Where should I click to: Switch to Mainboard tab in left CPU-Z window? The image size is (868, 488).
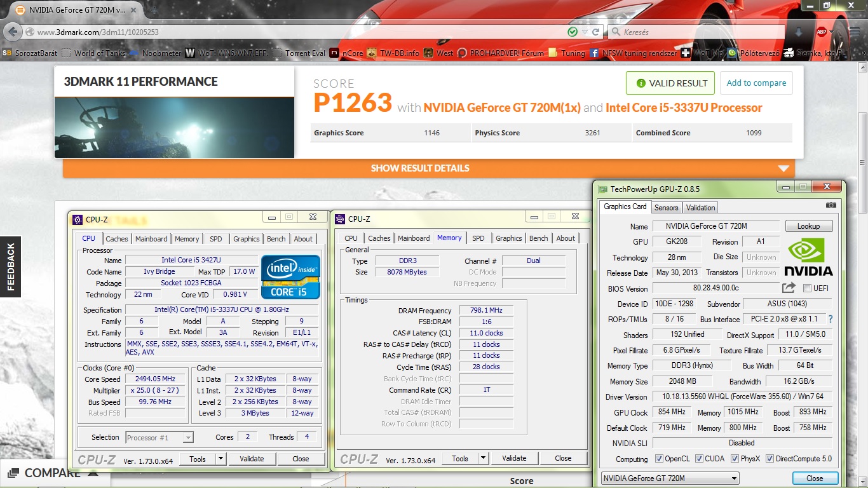coord(151,239)
